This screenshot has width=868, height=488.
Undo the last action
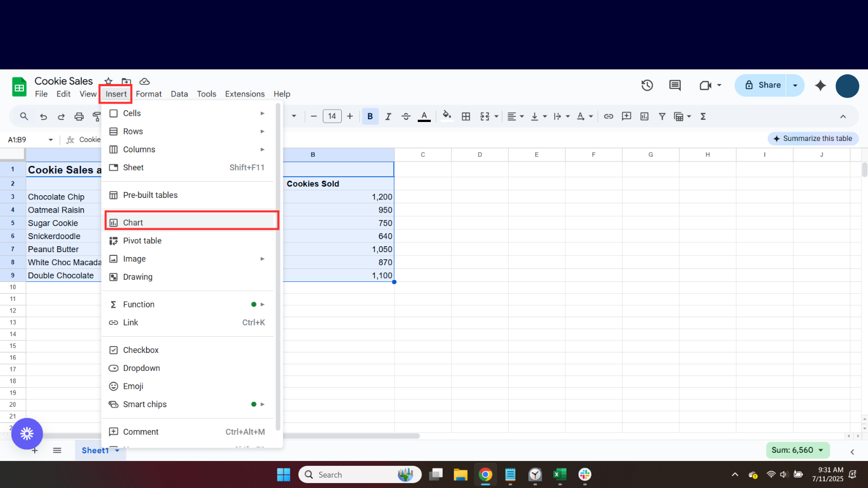(43, 117)
